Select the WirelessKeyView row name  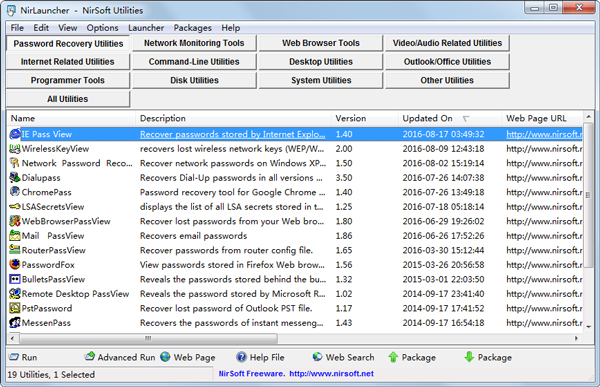tap(55, 149)
